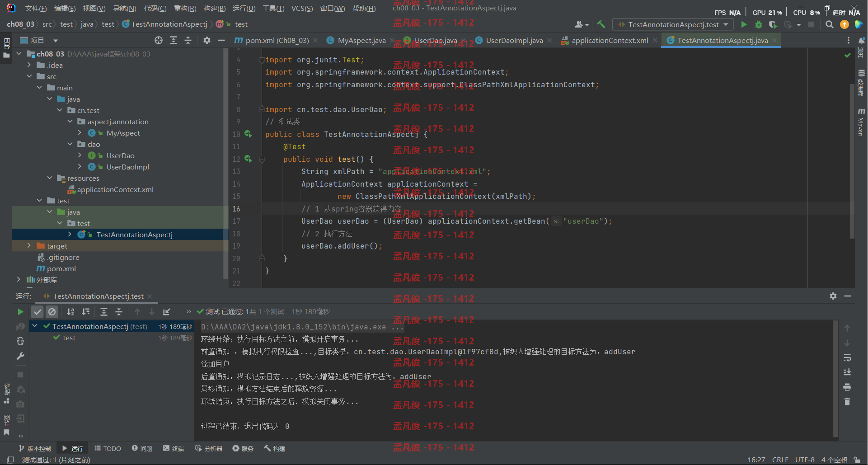Switch to MyAspect.java editor tab

pyautogui.click(x=361, y=41)
